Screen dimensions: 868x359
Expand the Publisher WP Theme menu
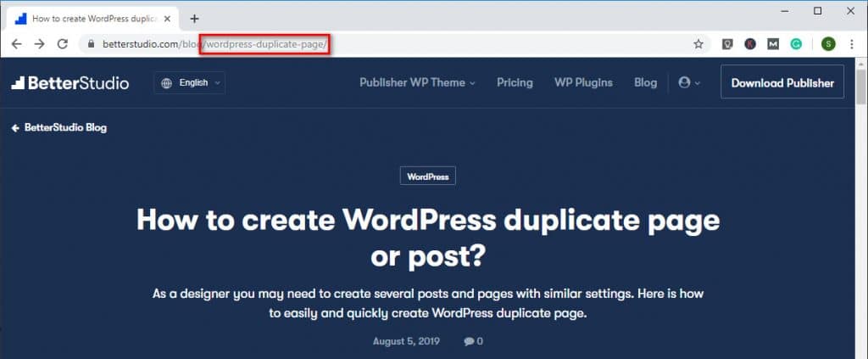coord(417,82)
